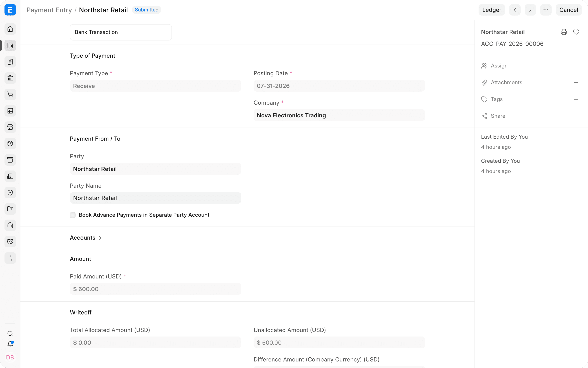Viewport: 588px width, 368px height.
Task: Add a tag with the plus icon
Action: (576, 99)
